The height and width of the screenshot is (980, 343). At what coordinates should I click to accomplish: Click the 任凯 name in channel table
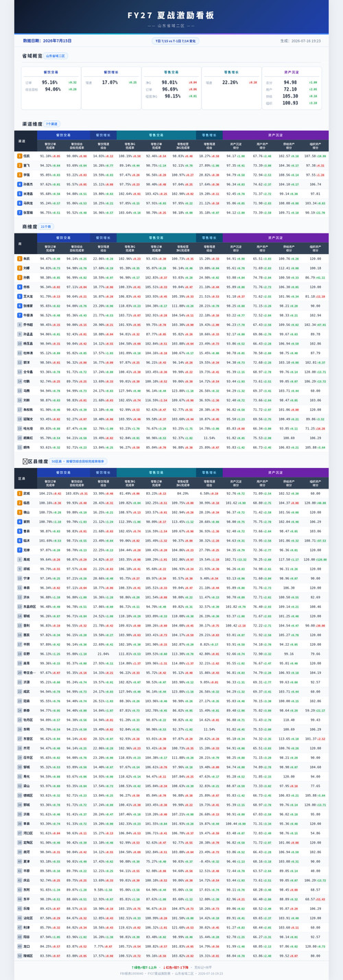(26, 156)
